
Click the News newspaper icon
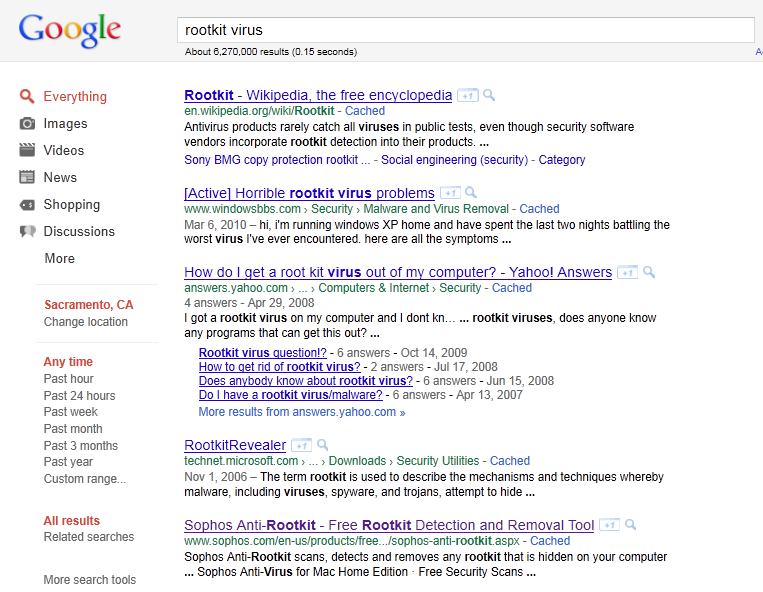pyautogui.click(x=27, y=177)
